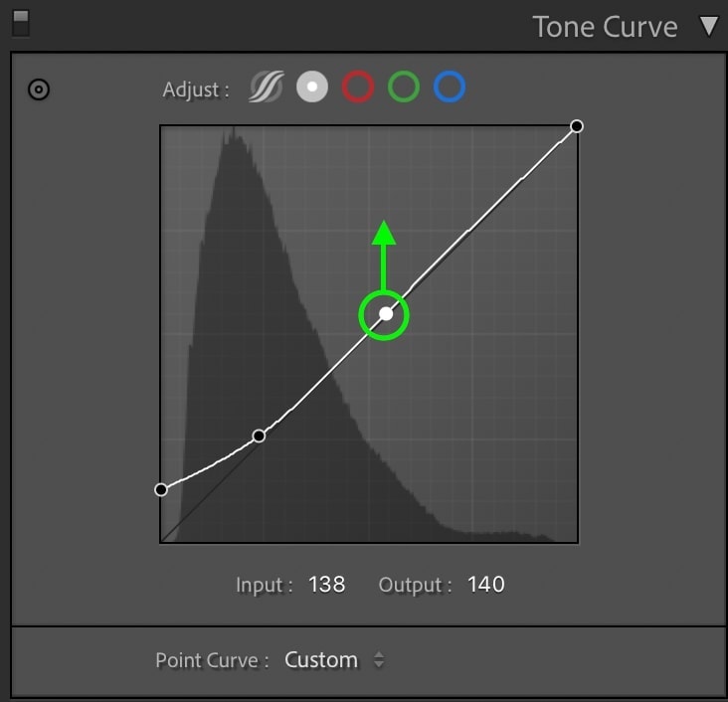Activate the targeted adjustment tool
The height and width of the screenshot is (702, 728).
click(x=39, y=89)
